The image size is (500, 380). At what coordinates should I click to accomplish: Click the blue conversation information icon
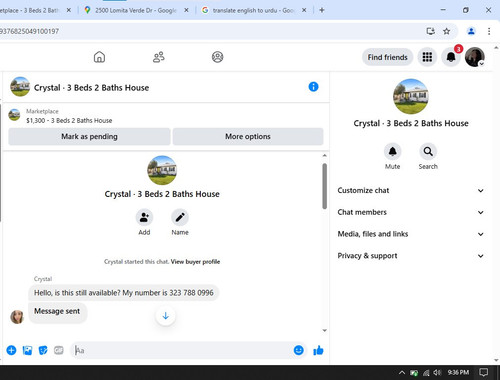pos(313,87)
